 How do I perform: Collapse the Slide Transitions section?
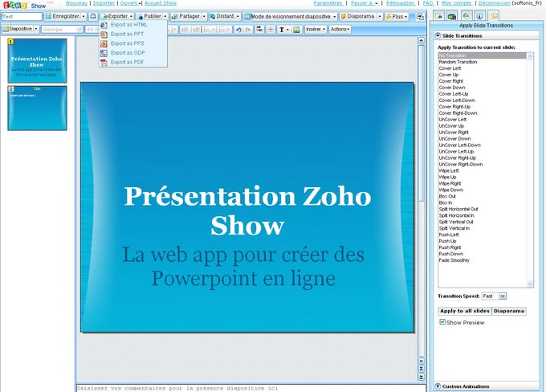click(x=438, y=35)
